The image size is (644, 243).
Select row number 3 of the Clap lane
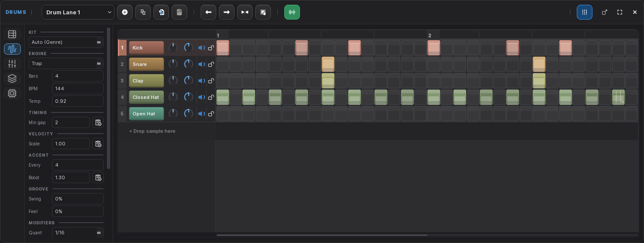122,81
